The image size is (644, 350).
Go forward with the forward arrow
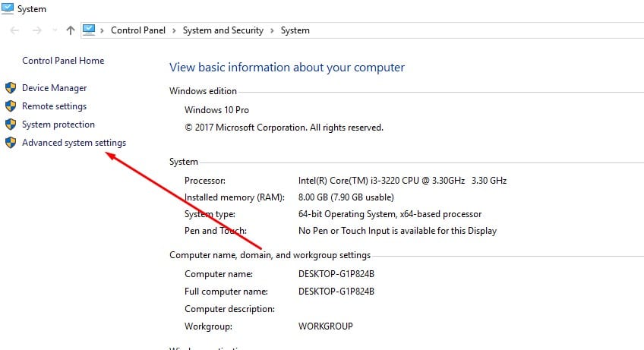click(37, 30)
